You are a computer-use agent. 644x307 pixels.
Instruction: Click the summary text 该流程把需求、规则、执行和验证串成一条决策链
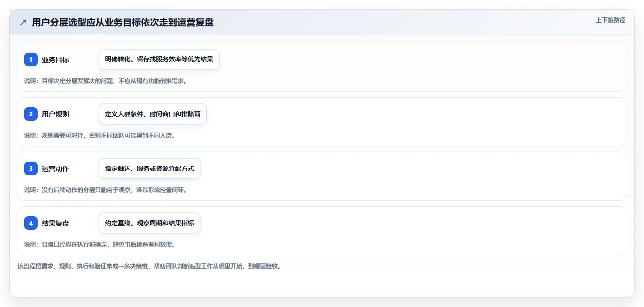[150, 266]
